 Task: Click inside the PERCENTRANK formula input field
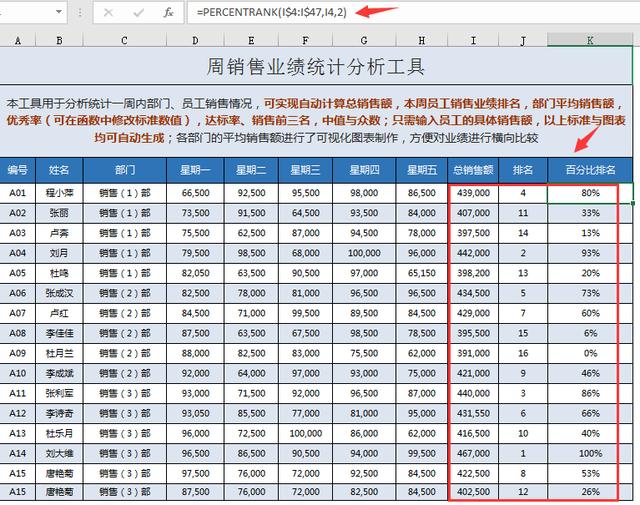pos(400,13)
